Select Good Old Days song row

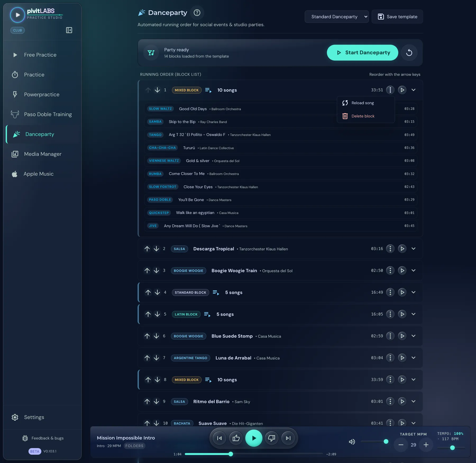tap(281, 109)
